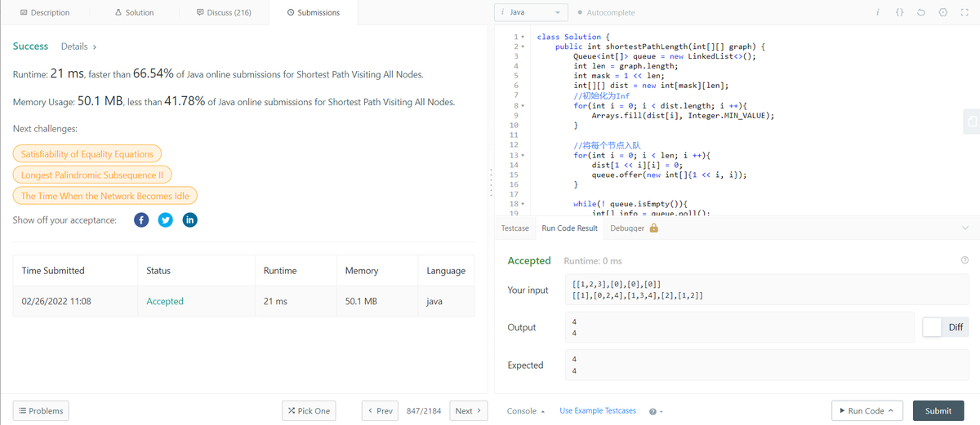Viewport: 980px width, 425px height.
Task: Click the java language table cell
Action: pos(446,301)
